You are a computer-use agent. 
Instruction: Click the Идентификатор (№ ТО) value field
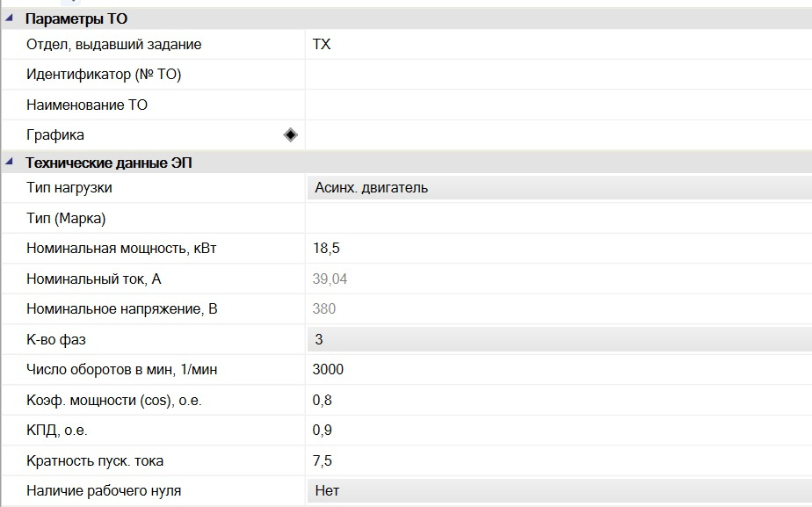click(x=559, y=74)
